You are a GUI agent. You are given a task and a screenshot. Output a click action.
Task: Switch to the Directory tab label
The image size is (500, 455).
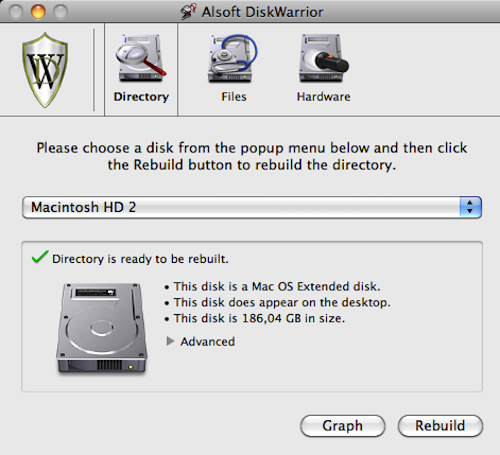pos(141,97)
